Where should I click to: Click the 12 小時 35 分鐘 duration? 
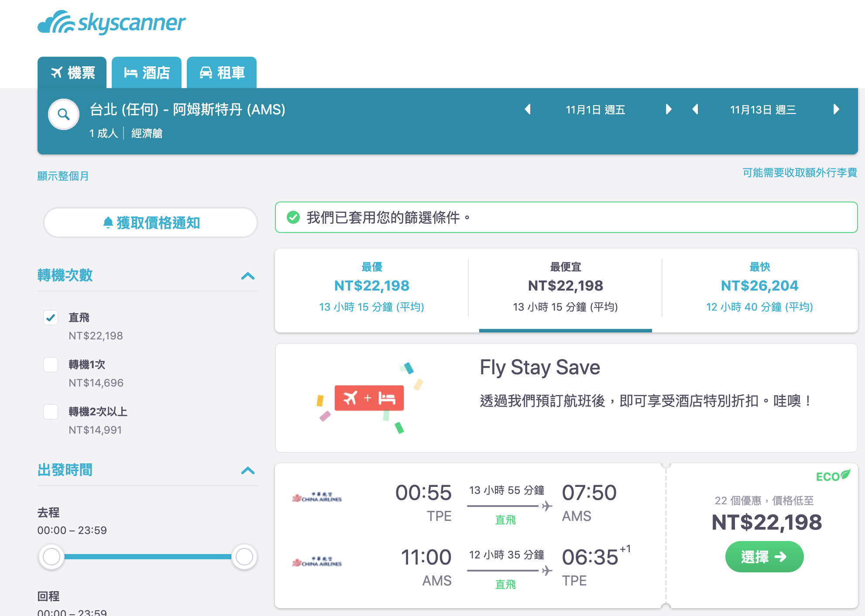coord(507,555)
